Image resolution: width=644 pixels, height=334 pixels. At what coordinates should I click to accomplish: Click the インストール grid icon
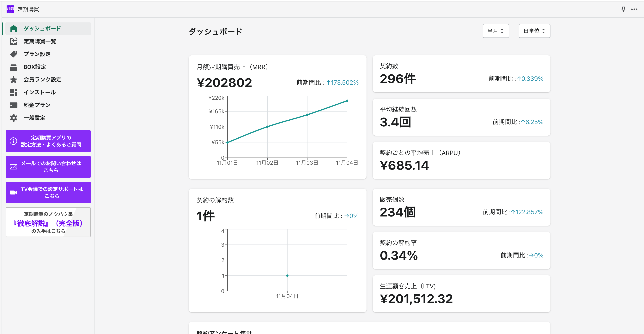14,92
